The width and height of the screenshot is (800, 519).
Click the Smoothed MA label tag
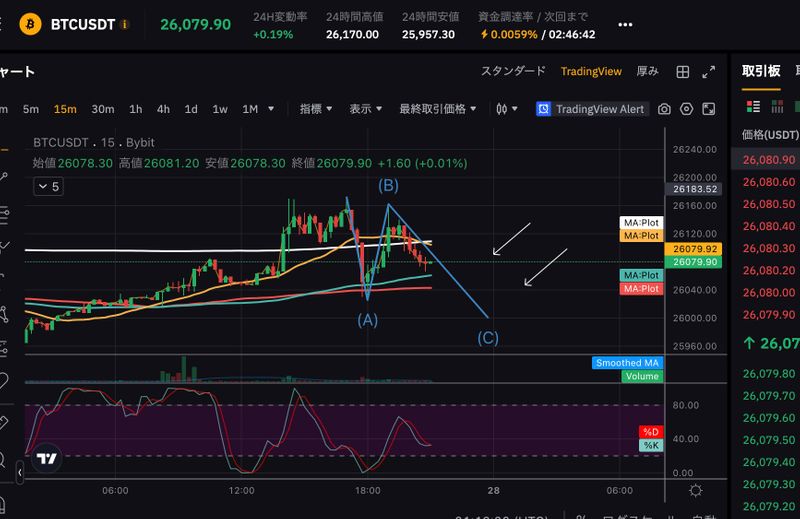click(x=627, y=363)
